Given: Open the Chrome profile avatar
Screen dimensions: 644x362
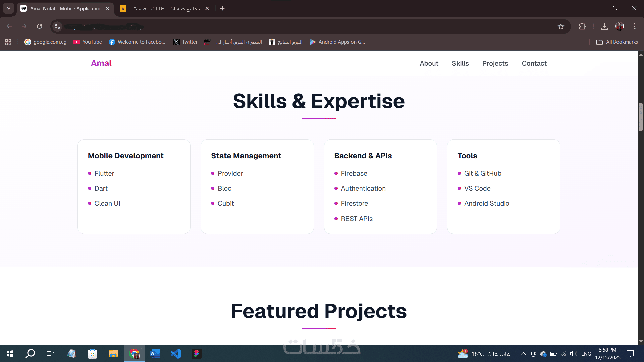Looking at the screenshot, I should coord(620,26).
